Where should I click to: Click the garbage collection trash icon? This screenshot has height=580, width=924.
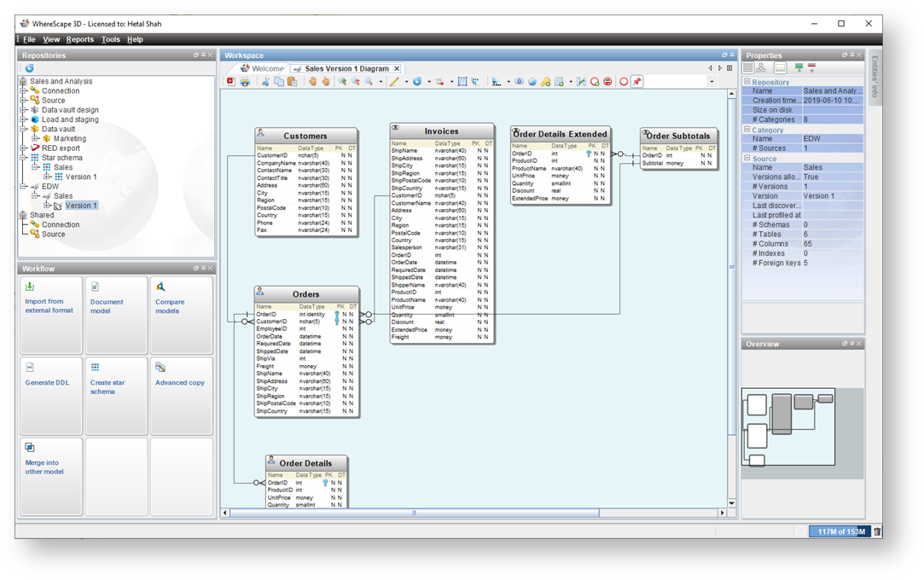pos(877,531)
